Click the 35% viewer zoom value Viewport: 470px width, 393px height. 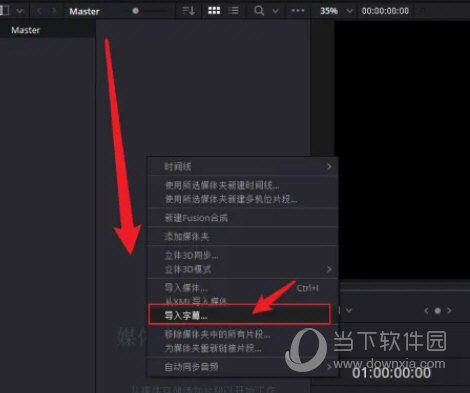pyautogui.click(x=329, y=11)
